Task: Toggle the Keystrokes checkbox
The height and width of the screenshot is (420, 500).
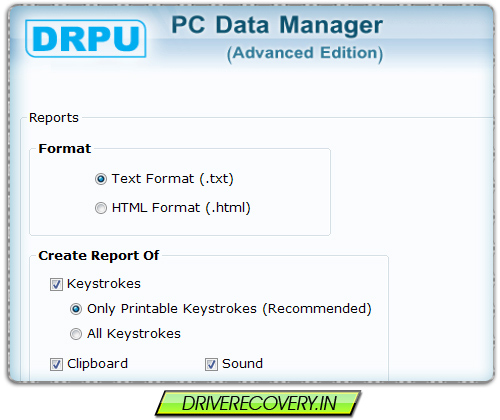Action: tap(56, 285)
